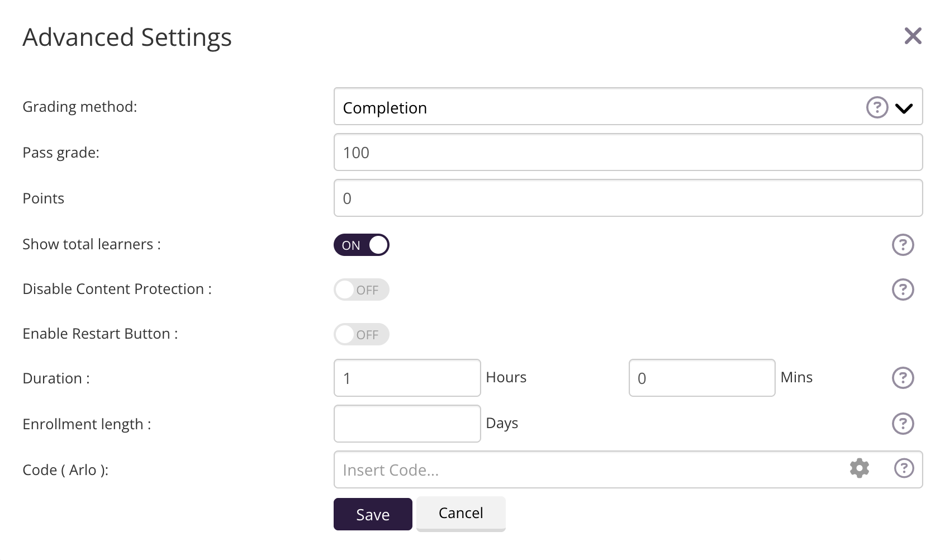
Task: Focus the Points input field
Action: coord(628,198)
